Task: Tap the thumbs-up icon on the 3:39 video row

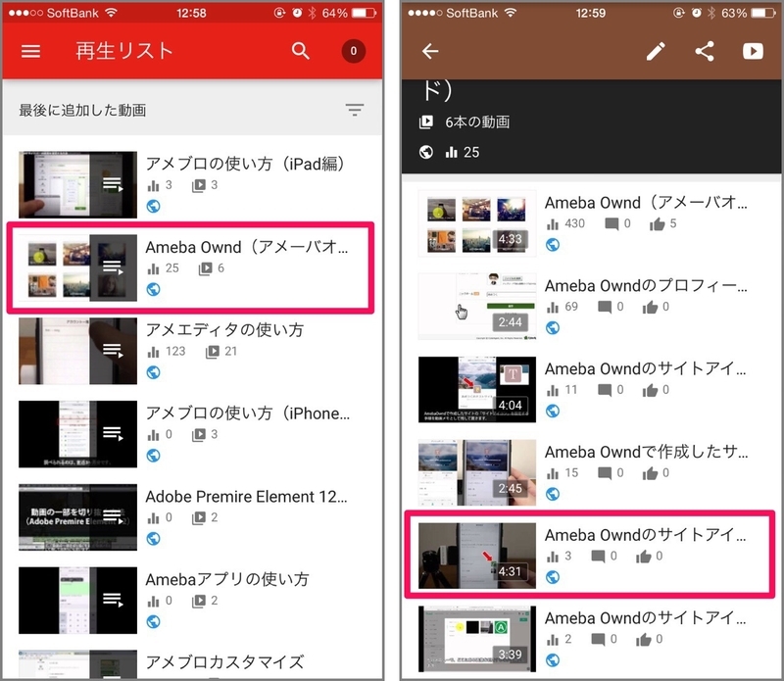Action: [x=644, y=639]
